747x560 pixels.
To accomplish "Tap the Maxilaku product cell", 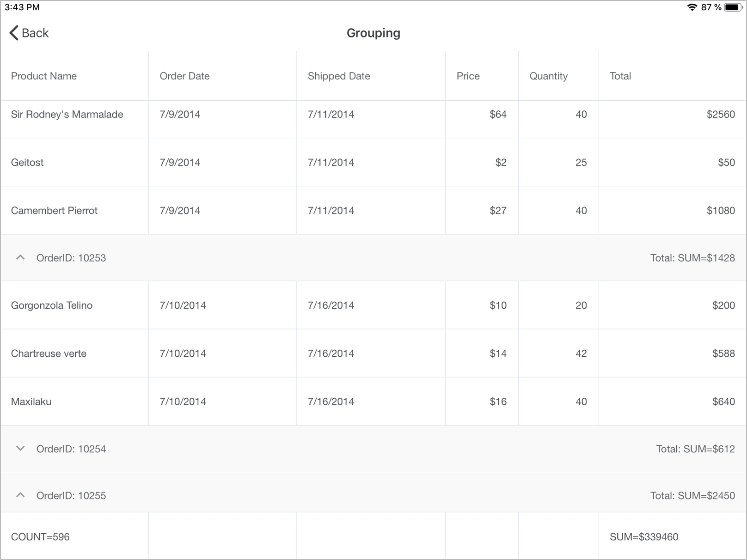I will pyautogui.click(x=31, y=402).
